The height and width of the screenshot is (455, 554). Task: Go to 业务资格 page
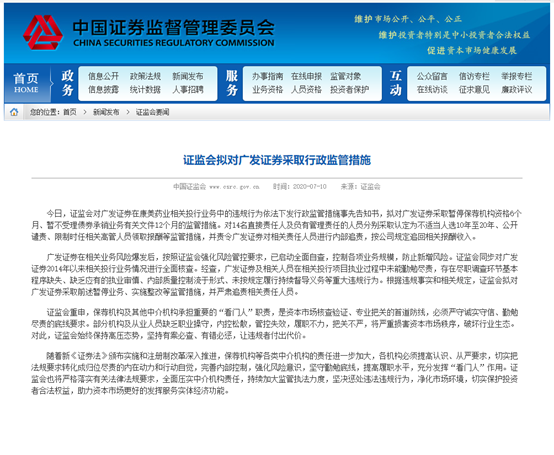pyautogui.click(x=267, y=90)
